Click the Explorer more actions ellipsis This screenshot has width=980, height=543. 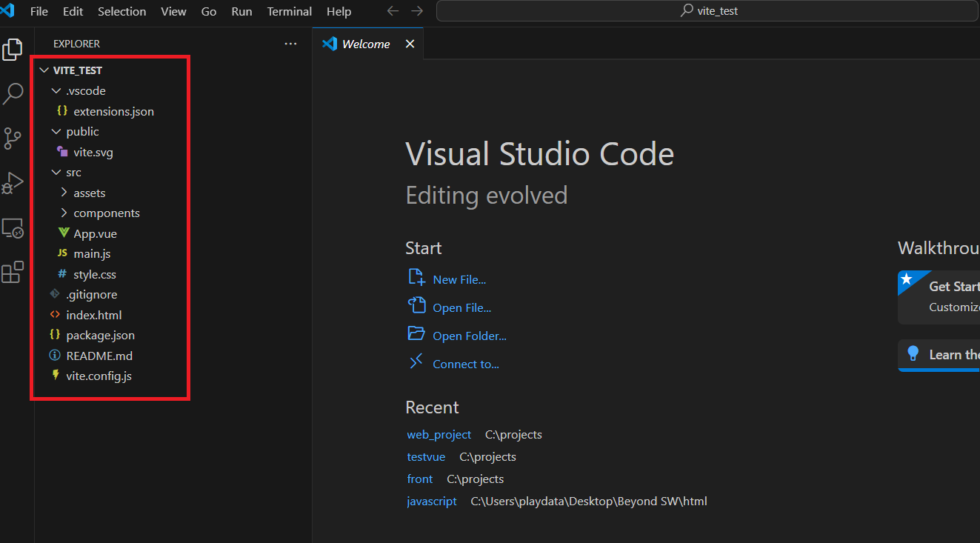point(290,44)
